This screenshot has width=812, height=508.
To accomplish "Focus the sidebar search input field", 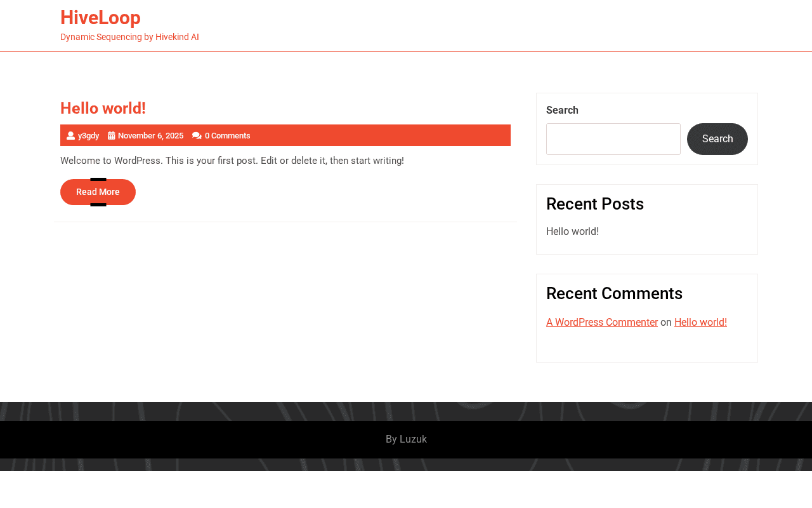I will (613, 139).
